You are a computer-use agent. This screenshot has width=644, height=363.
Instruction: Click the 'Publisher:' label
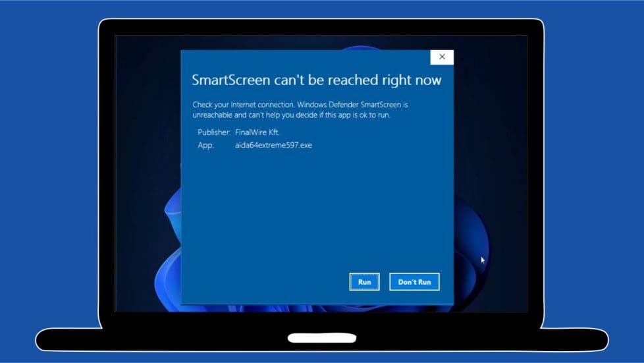[x=214, y=132]
